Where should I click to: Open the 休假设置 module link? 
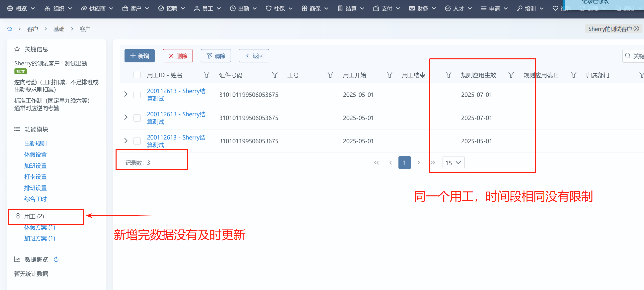[x=35, y=154]
